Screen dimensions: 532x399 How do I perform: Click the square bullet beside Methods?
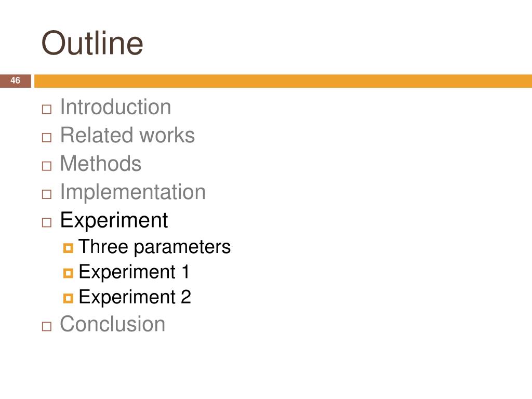coord(46,166)
